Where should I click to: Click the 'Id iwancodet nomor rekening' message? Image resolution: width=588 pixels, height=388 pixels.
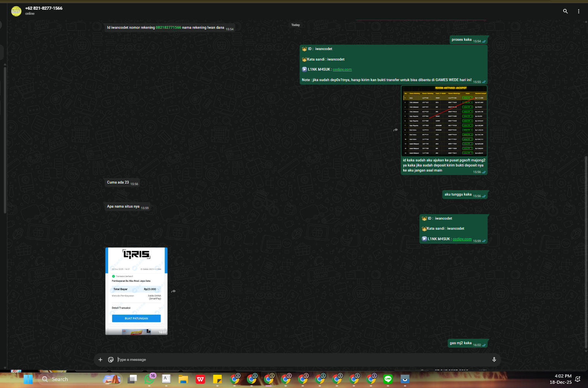(169, 28)
